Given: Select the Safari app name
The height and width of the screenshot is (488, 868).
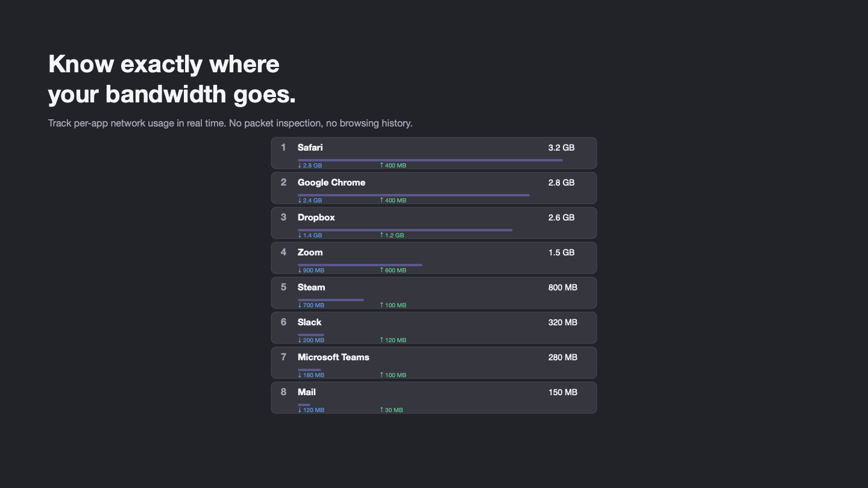Looking at the screenshot, I should [x=310, y=148].
